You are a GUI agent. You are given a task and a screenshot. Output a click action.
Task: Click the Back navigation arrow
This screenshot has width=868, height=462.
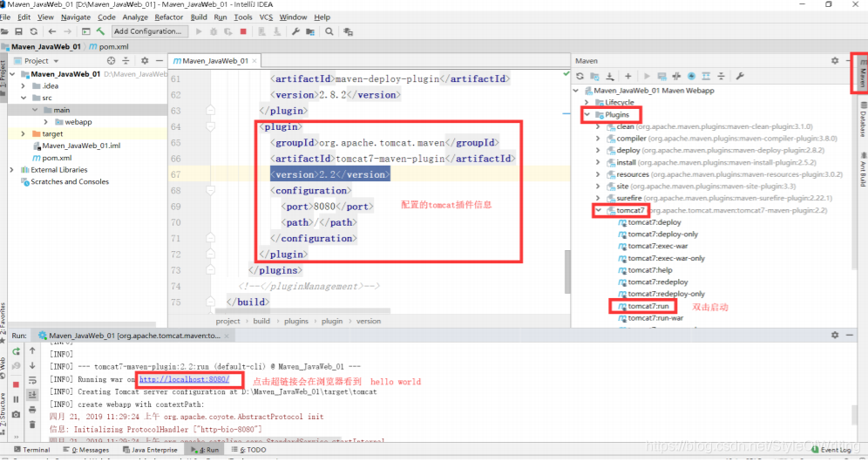52,31
